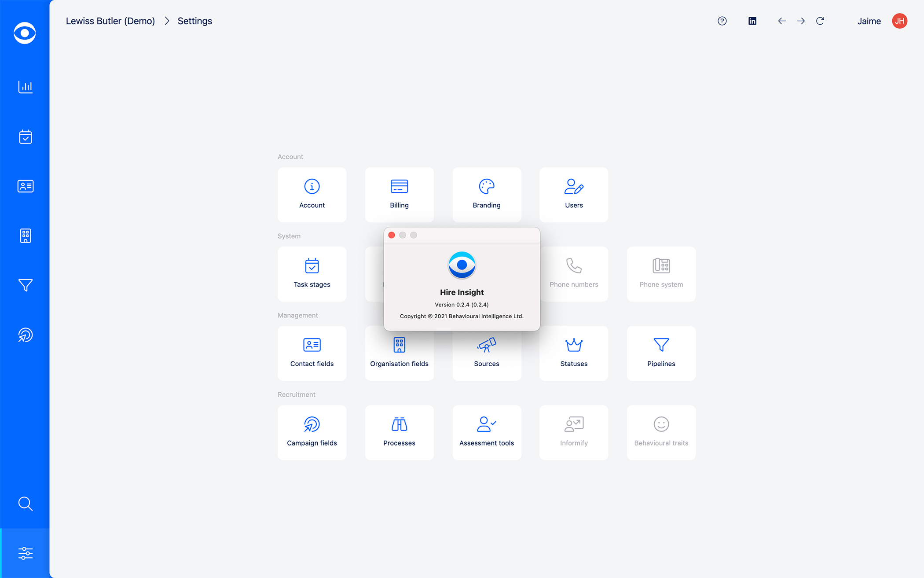Reload page with refresh icon
The image size is (924, 578).
[x=820, y=21]
